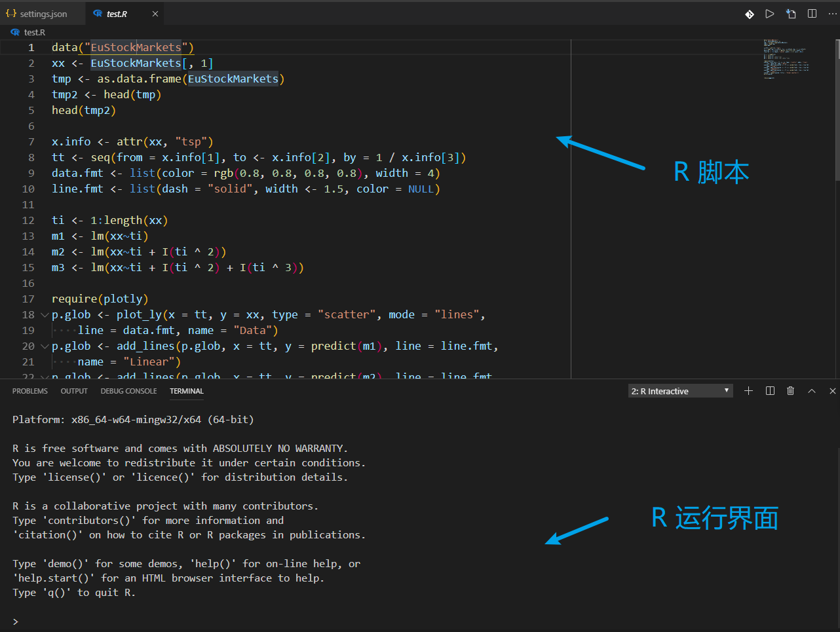Split the editor to the right
840x632 pixels.
point(812,14)
